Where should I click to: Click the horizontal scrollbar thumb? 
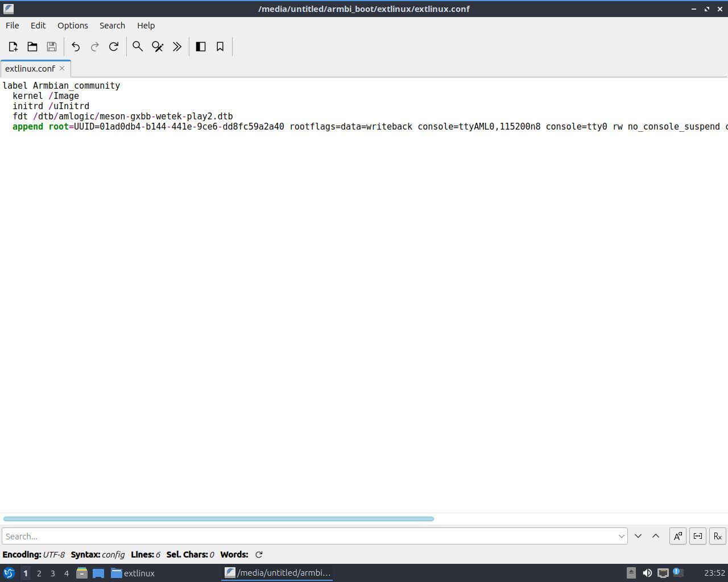[x=218, y=518]
